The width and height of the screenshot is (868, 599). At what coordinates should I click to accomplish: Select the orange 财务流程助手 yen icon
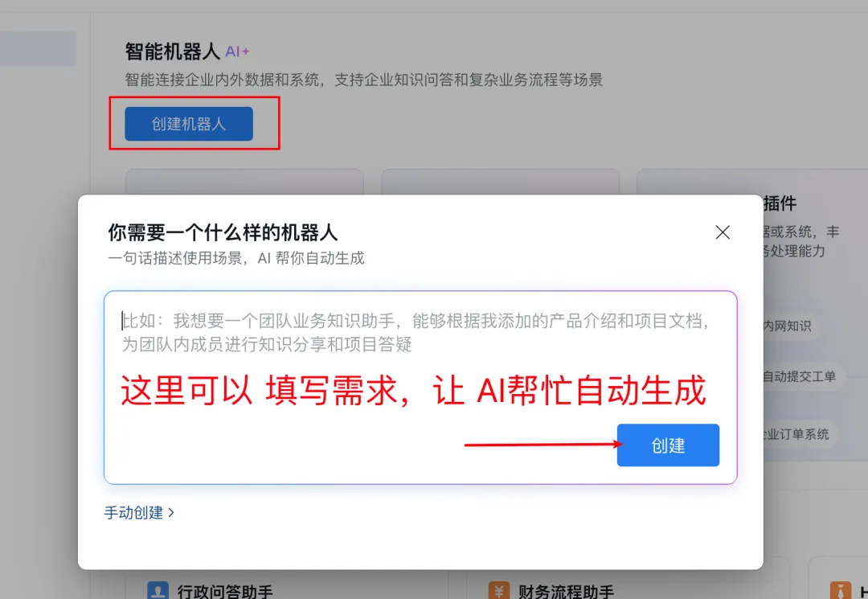[x=499, y=590]
